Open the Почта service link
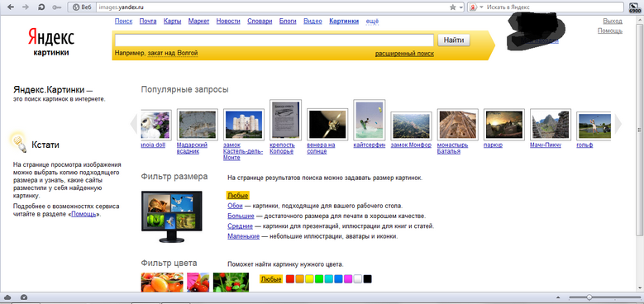This screenshot has width=644, height=304. point(148,21)
